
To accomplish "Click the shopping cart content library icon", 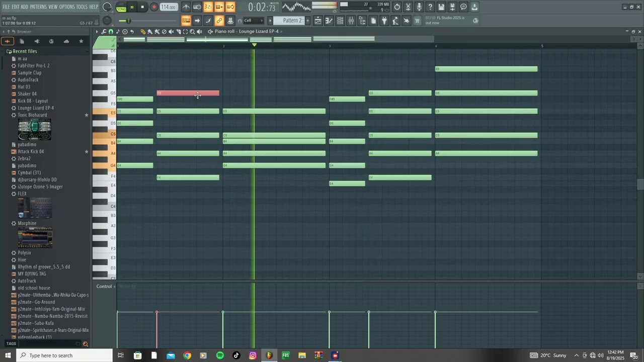I will click(x=417, y=21).
